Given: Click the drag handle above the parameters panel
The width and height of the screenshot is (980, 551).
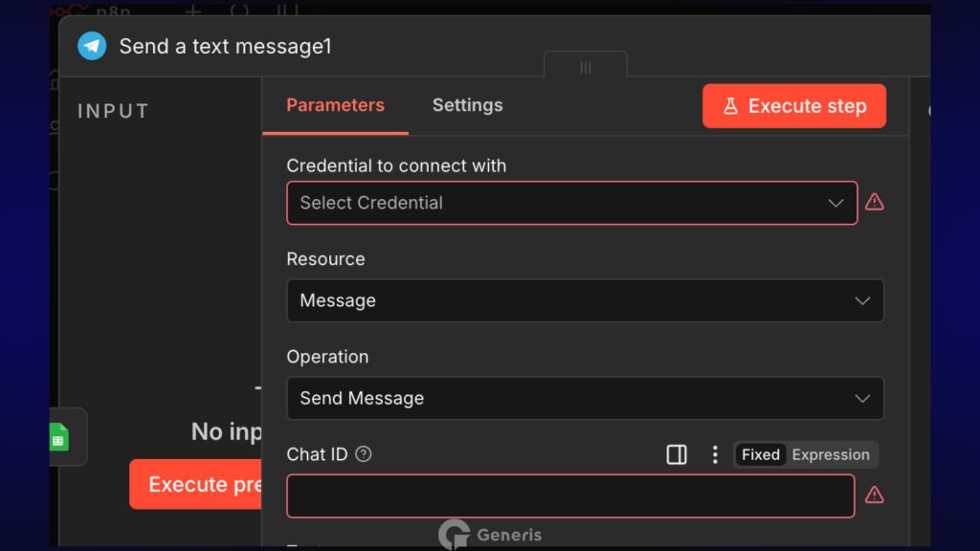Looking at the screenshot, I should click(586, 67).
